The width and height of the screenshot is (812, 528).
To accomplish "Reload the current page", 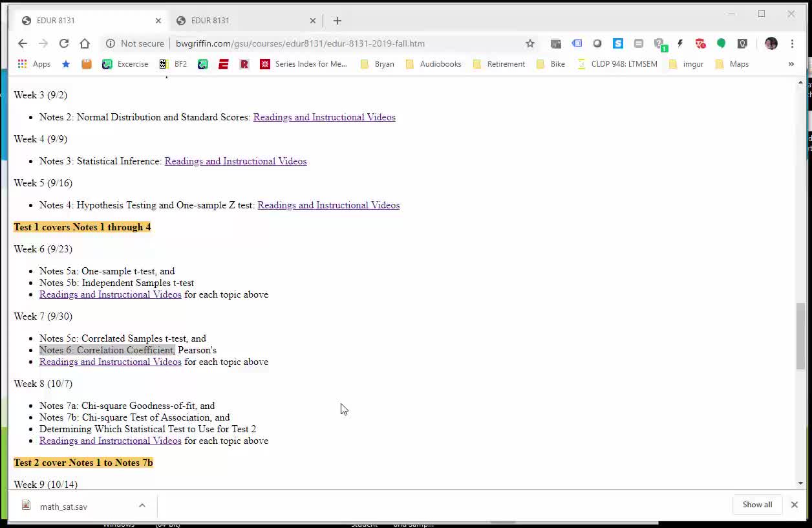I will pos(64,43).
